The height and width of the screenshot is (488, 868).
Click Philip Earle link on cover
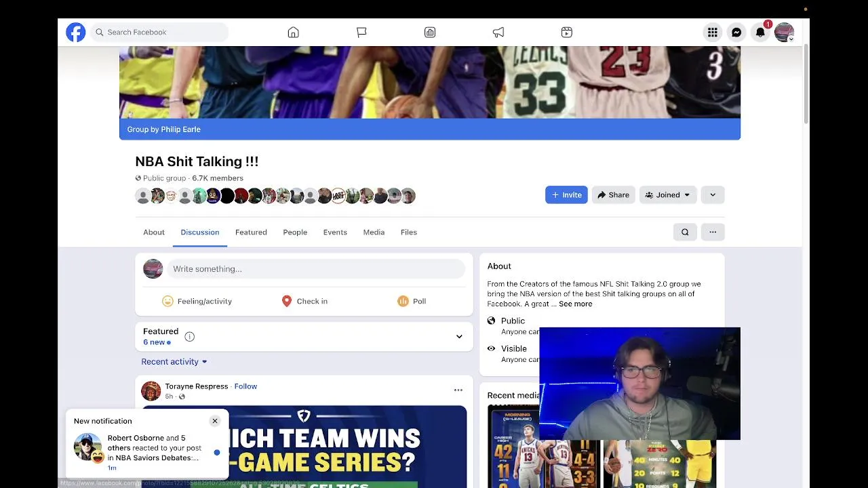181,129
